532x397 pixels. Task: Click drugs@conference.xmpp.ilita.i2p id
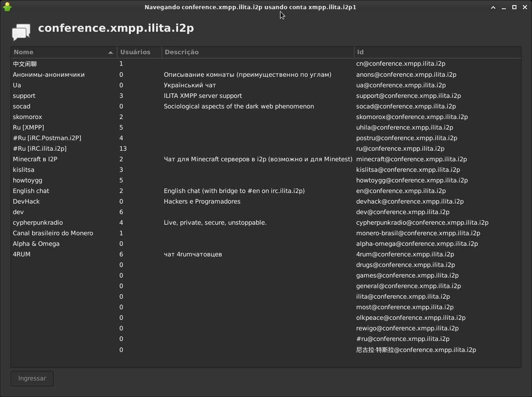[x=406, y=265]
